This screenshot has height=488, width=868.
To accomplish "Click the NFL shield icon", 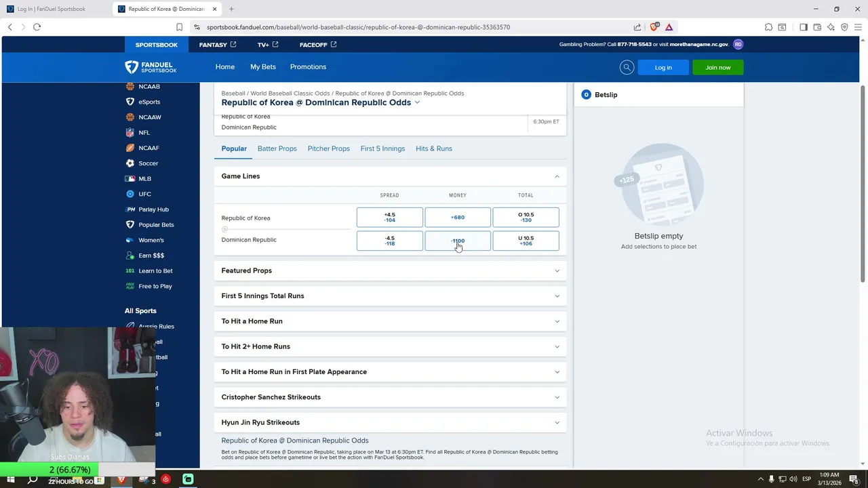I will tap(130, 133).
